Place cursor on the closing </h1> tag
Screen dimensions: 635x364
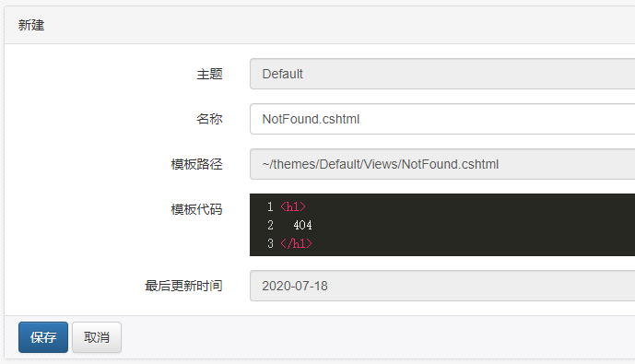(x=296, y=243)
